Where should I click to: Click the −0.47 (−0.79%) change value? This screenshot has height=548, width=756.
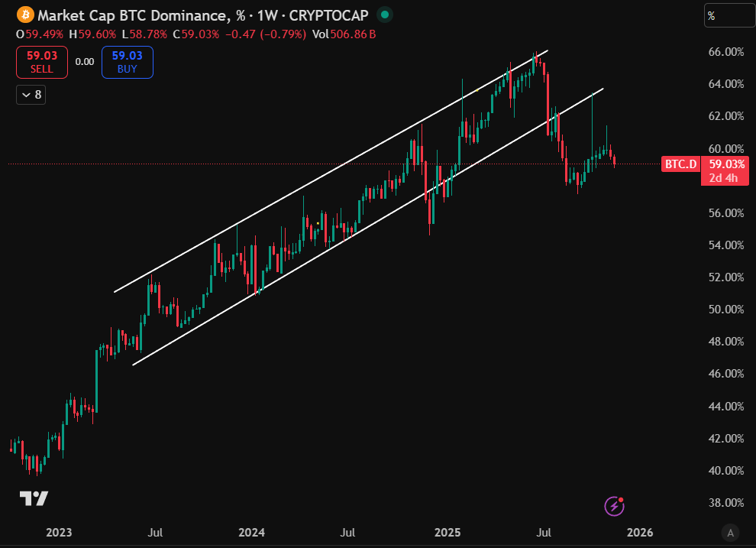[266, 34]
